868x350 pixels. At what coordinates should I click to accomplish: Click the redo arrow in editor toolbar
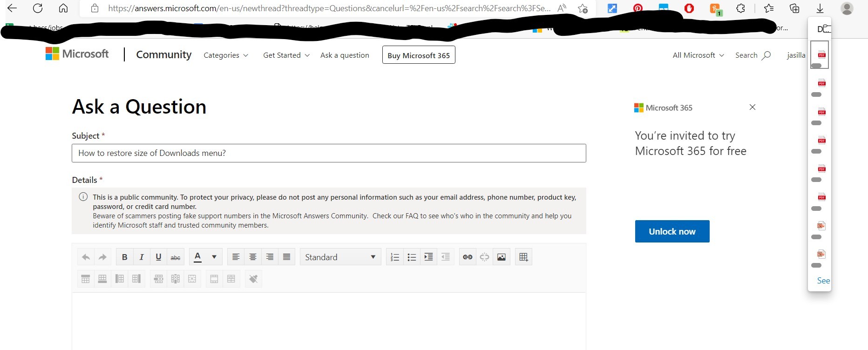(102, 257)
